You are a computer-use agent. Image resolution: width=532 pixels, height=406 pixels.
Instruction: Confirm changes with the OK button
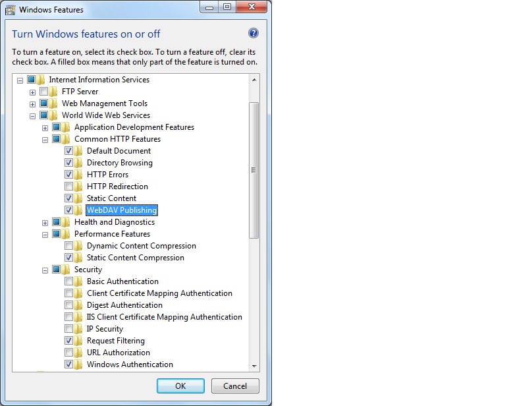pos(180,386)
